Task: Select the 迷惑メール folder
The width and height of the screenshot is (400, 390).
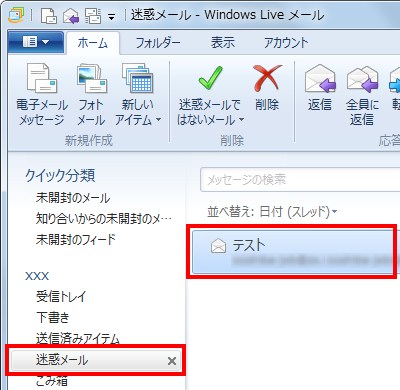Action: [x=96, y=360]
